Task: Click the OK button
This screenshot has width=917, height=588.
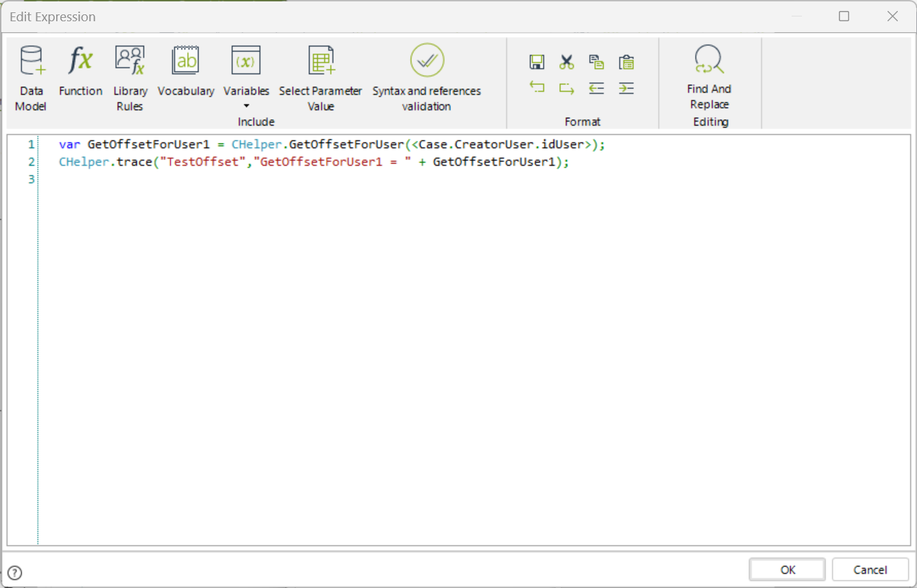Action: (787, 569)
